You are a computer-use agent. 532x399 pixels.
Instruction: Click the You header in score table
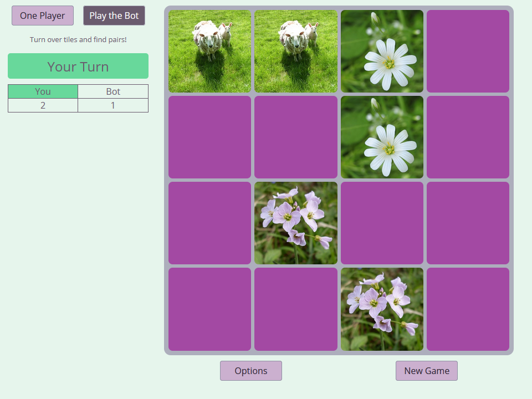[43, 91]
